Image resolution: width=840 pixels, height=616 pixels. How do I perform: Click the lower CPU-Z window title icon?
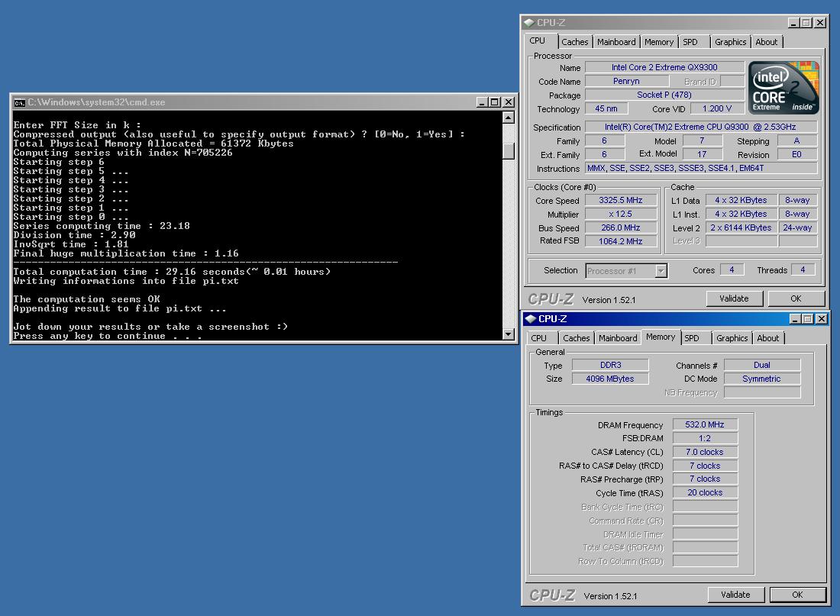tap(531, 319)
